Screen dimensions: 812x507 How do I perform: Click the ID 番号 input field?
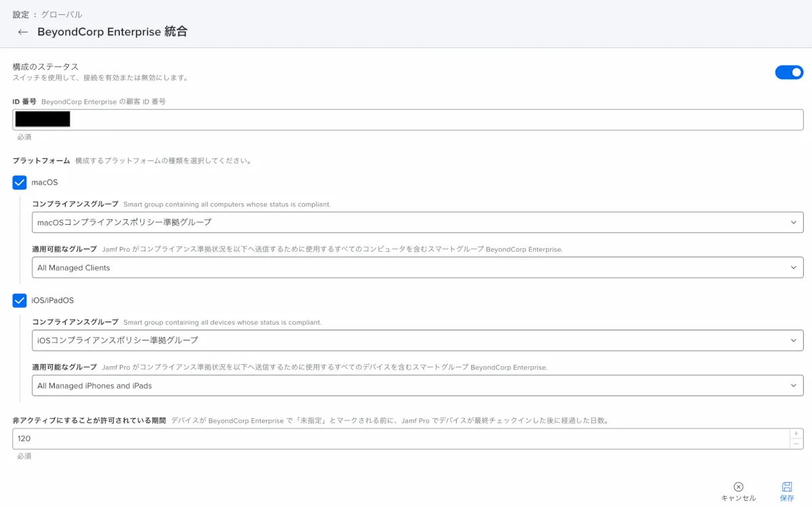coord(408,120)
